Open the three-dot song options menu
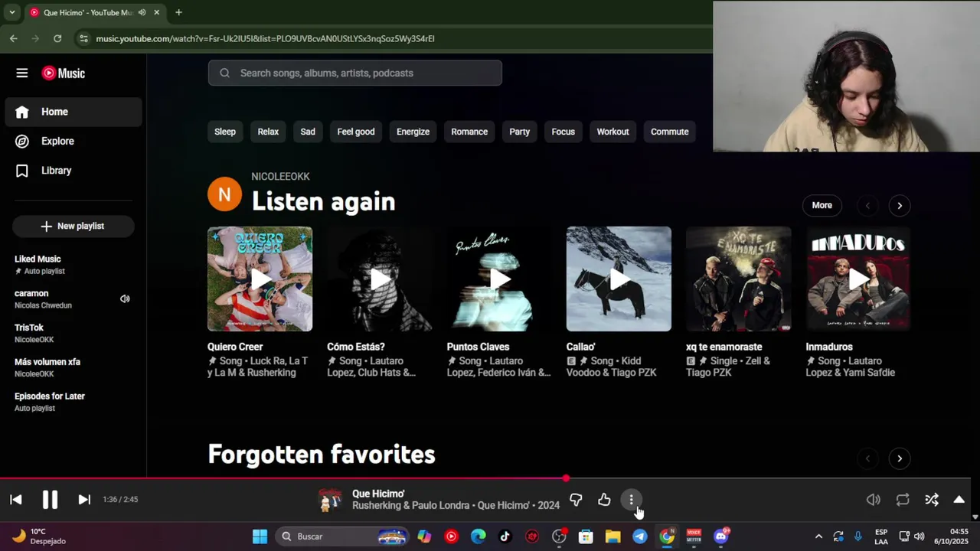Screen dimensions: 980x551 pos(632,500)
